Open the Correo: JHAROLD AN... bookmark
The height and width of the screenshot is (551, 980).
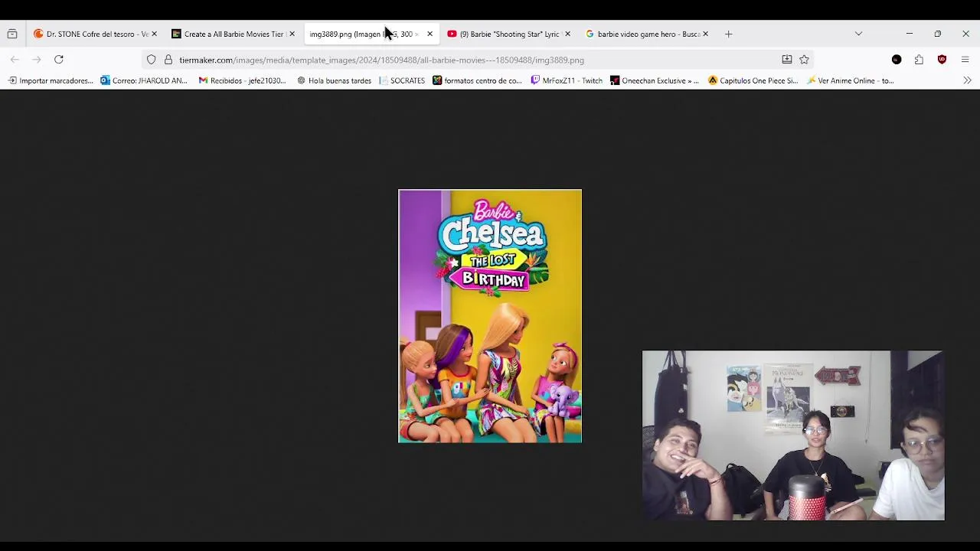coord(144,80)
